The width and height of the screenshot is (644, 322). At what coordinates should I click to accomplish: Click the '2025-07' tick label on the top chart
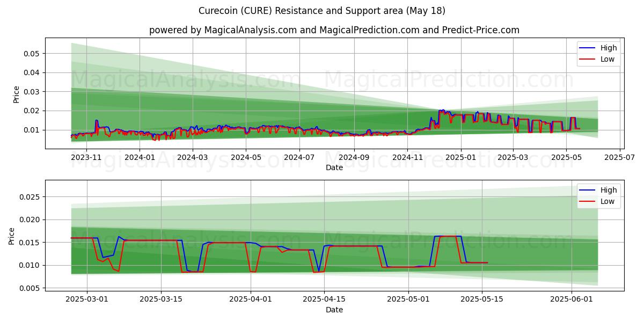[x=620, y=157]
